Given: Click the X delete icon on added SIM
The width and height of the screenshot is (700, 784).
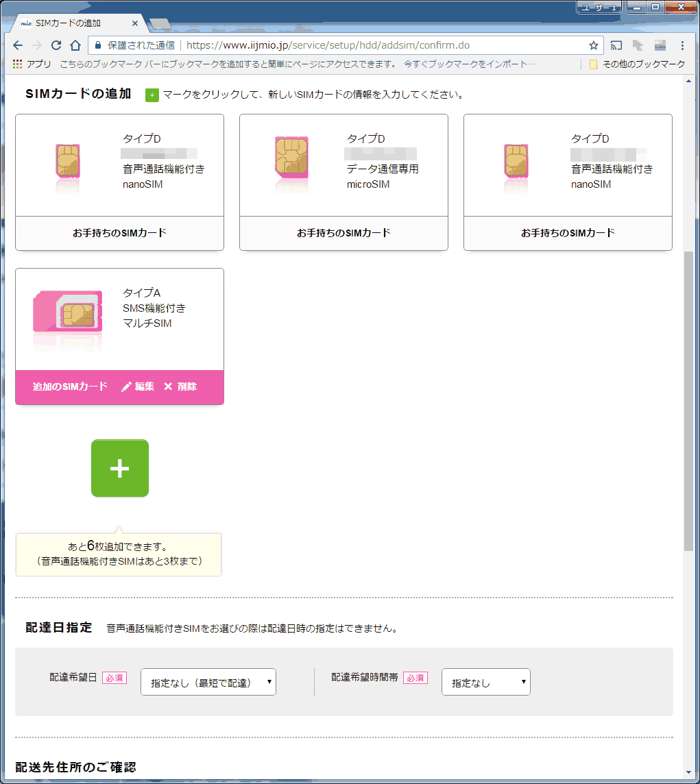Looking at the screenshot, I should (x=168, y=387).
